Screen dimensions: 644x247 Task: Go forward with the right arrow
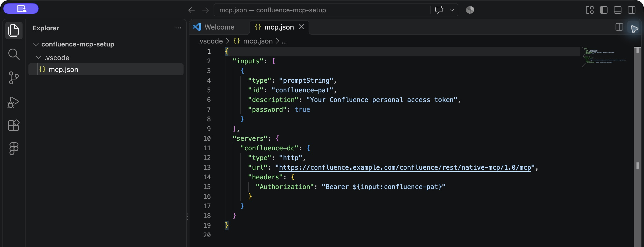click(206, 10)
